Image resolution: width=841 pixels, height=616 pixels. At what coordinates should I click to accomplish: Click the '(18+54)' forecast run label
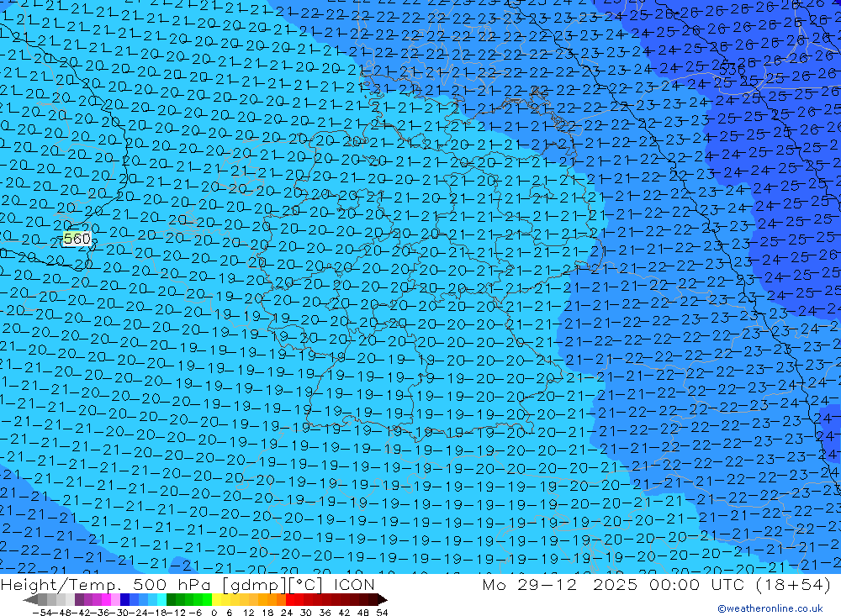[793, 584]
